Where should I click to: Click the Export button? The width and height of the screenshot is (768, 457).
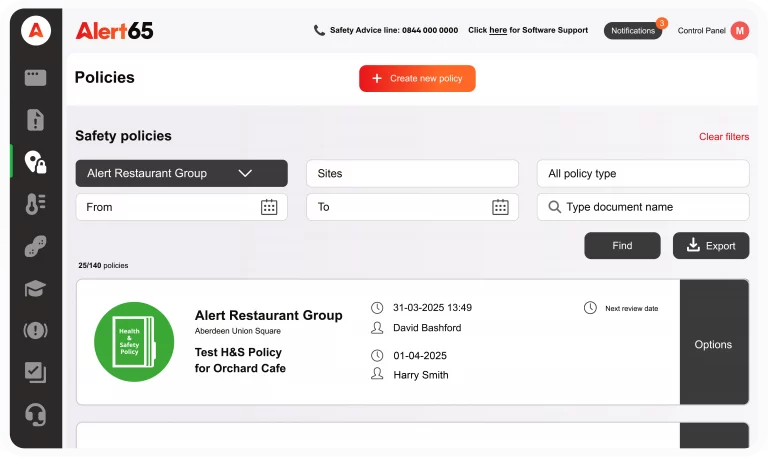[x=710, y=246]
